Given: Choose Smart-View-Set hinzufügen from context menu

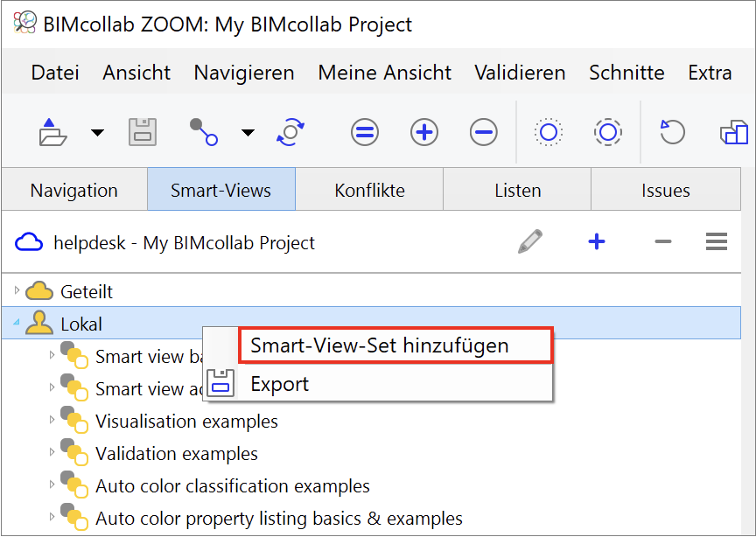Looking at the screenshot, I should (395, 345).
